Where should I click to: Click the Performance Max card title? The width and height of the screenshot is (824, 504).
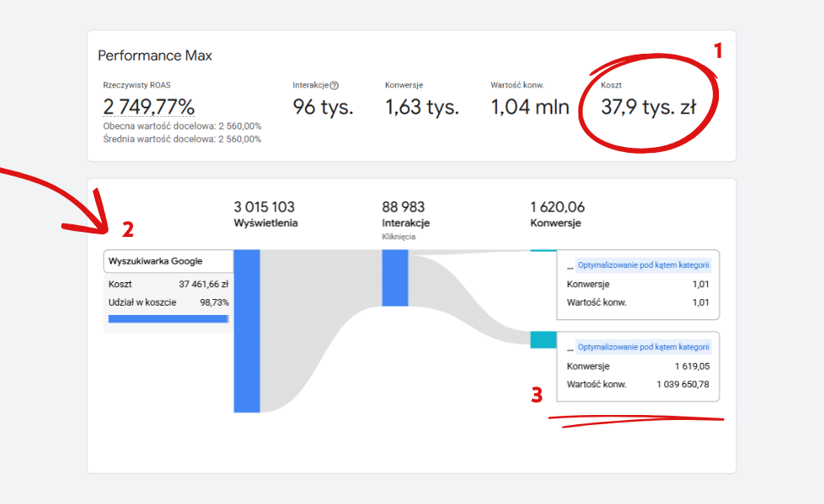click(155, 56)
